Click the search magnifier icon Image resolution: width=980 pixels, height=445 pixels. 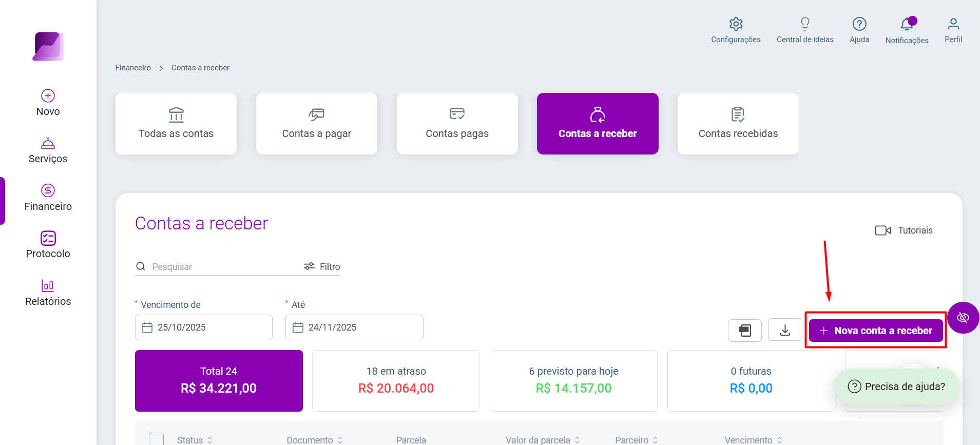(x=141, y=266)
